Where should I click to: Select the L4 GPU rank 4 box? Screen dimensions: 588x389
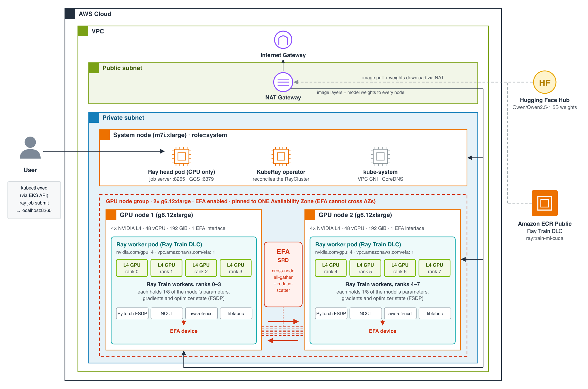[331, 268]
